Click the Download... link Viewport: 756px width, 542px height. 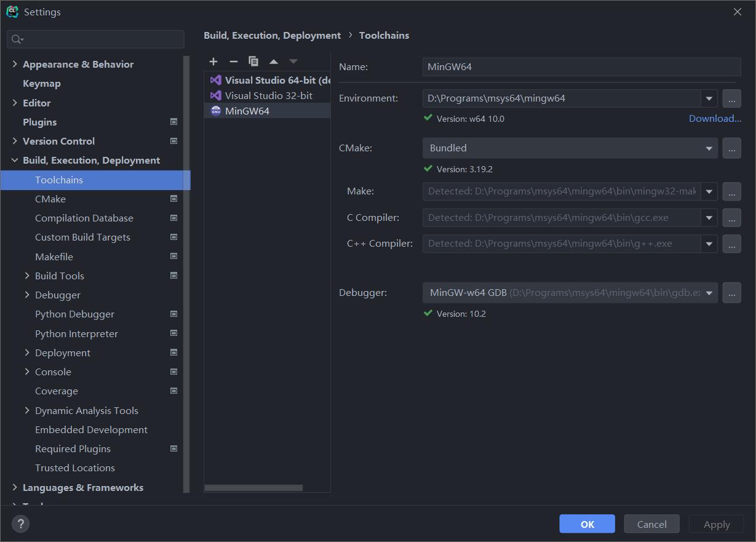(715, 119)
